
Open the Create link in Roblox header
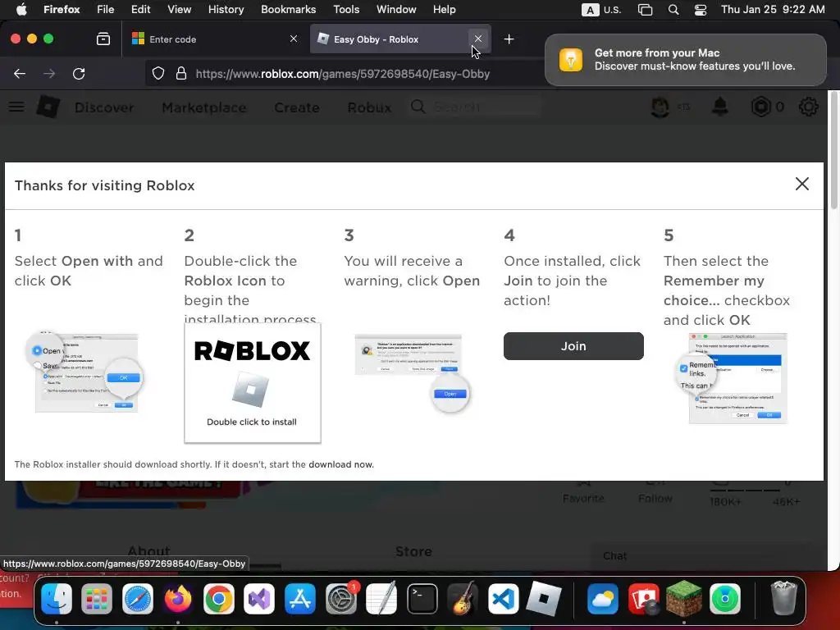click(x=297, y=107)
